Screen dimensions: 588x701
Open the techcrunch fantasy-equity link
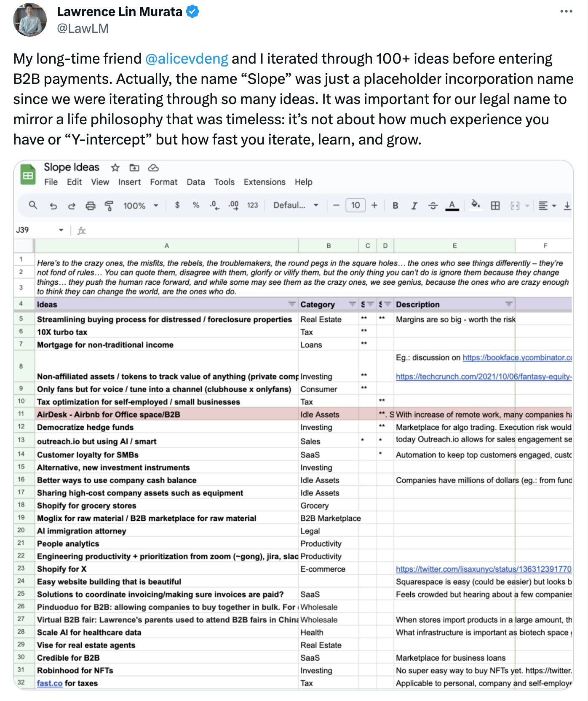click(484, 376)
